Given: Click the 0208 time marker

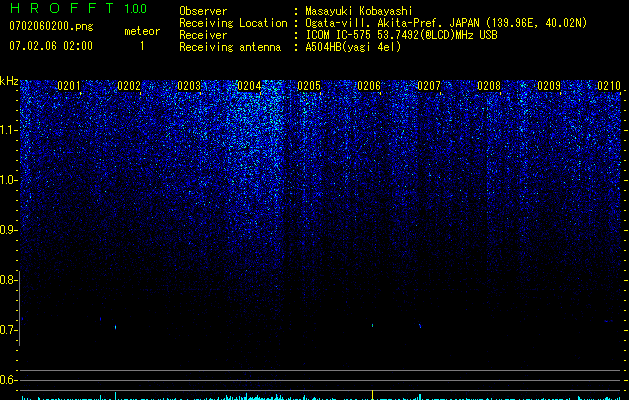Looking at the screenshot, I should click(x=489, y=86).
